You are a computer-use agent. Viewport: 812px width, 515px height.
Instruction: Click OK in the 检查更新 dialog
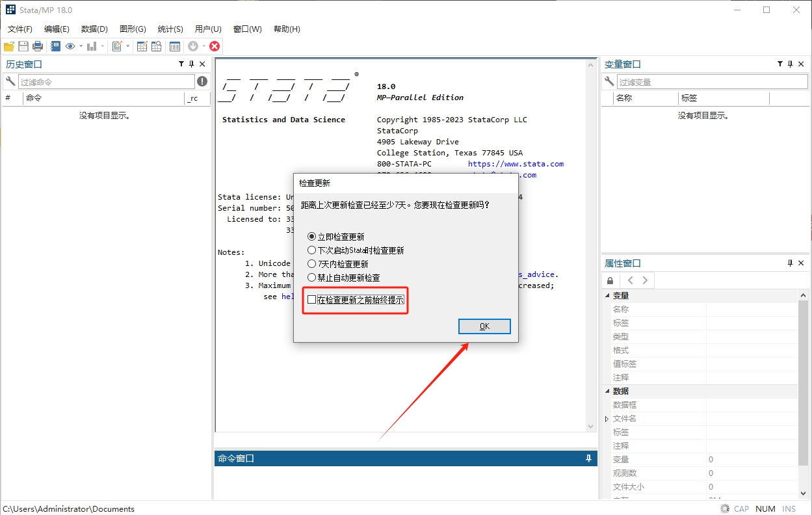click(x=484, y=326)
